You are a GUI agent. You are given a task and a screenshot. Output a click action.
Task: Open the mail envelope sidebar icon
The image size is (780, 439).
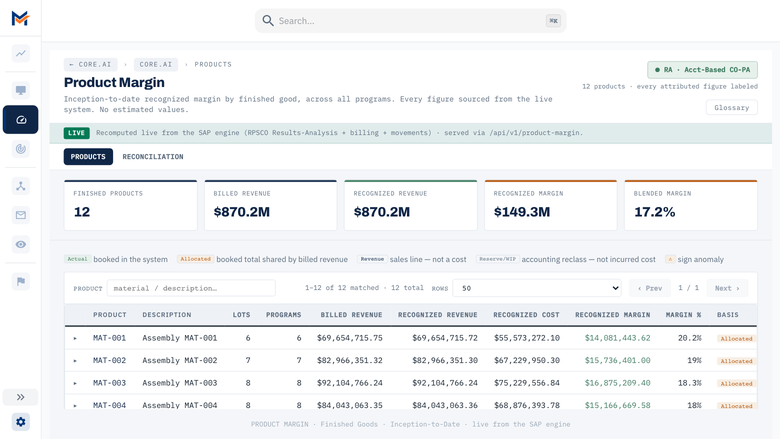coord(20,215)
